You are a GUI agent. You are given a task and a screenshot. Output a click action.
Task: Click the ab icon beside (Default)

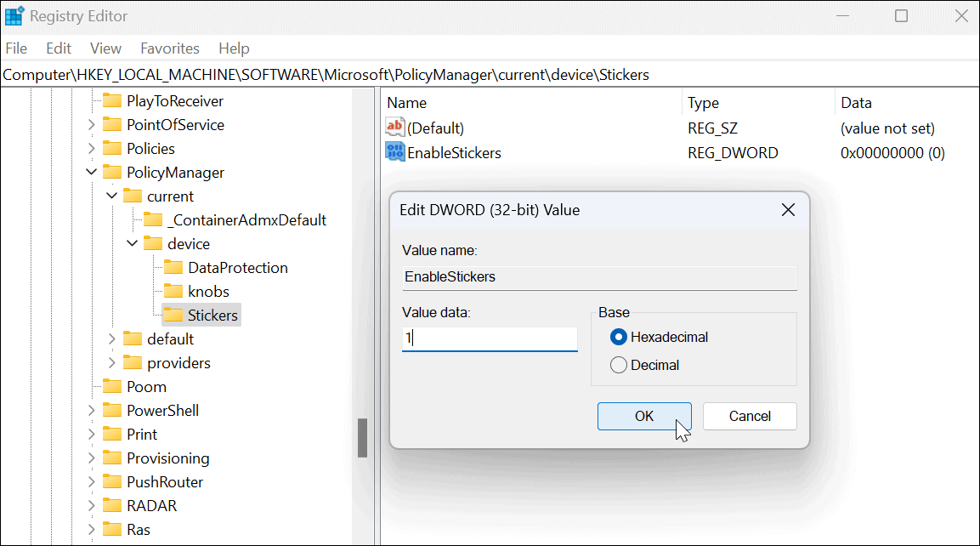coord(394,127)
